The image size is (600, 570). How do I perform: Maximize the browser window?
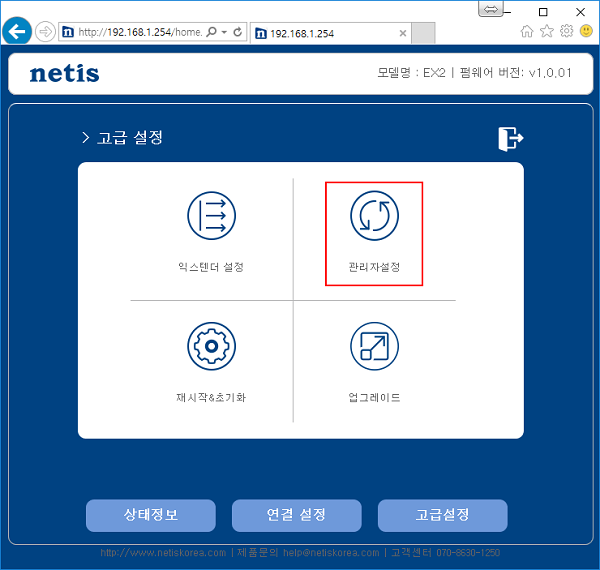(543, 12)
